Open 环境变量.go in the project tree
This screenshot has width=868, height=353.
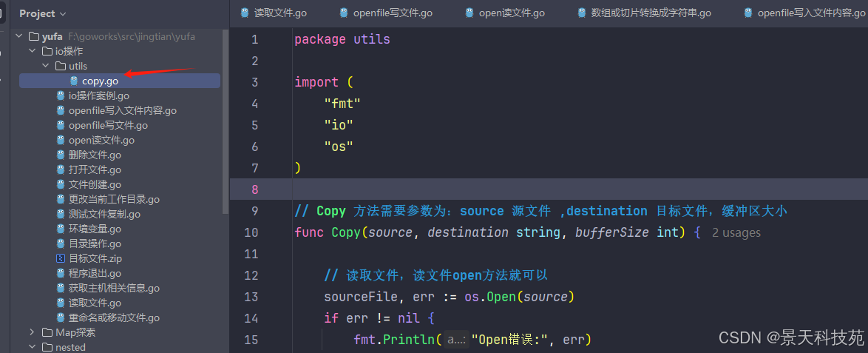(x=95, y=229)
